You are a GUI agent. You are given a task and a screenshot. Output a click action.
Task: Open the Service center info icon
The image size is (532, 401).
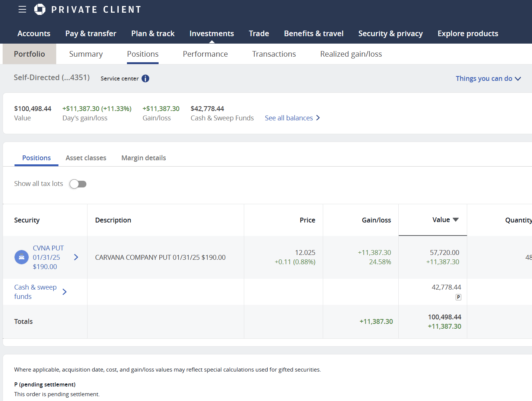[x=146, y=79]
